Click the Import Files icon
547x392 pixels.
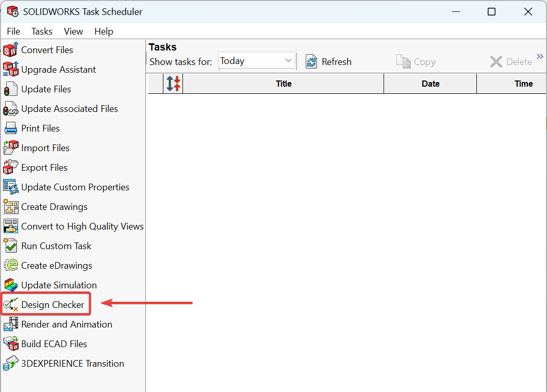coord(11,148)
